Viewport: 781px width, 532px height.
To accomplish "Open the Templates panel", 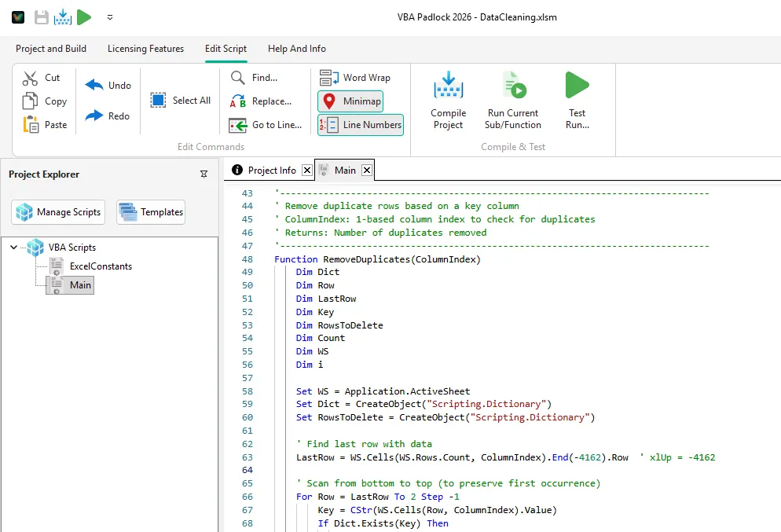I will pyautogui.click(x=150, y=211).
